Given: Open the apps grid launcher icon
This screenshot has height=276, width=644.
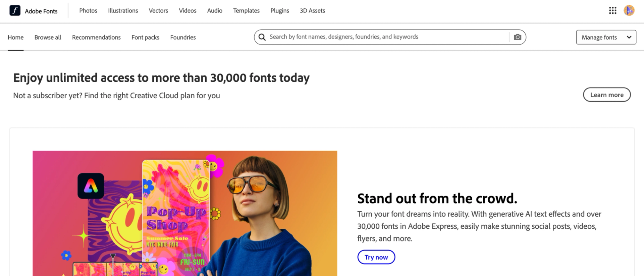Looking at the screenshot, I should [x=613, y=11].
